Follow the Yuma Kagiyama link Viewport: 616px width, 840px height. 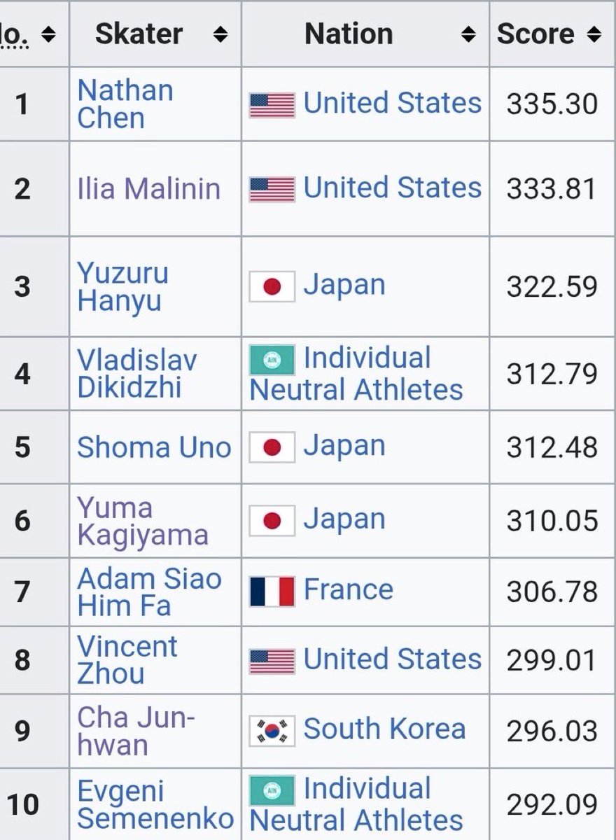(x=143, y=521)
